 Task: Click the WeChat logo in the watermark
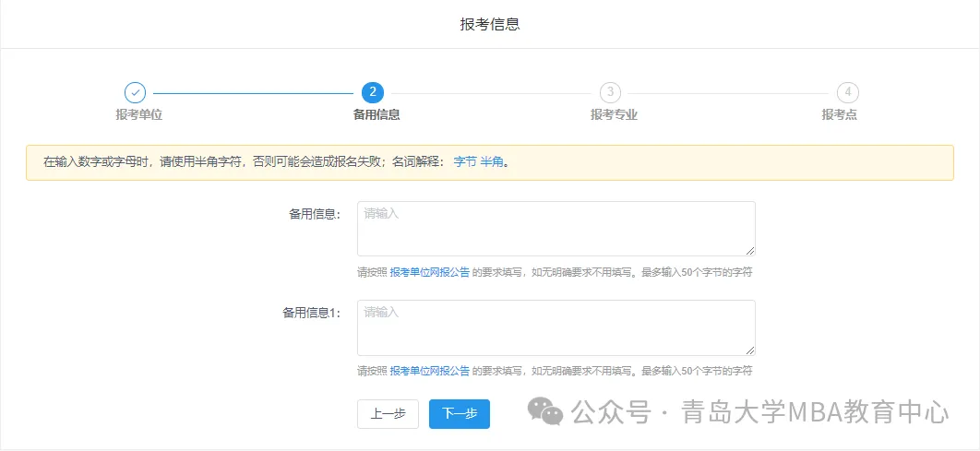551,412
